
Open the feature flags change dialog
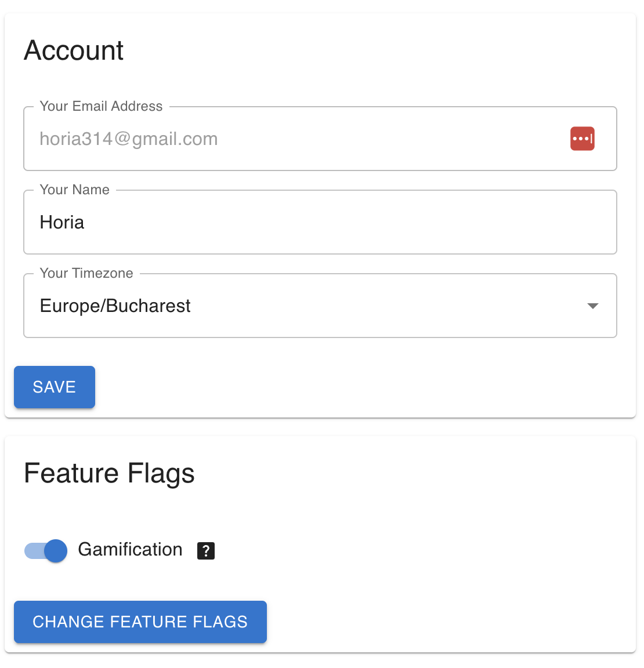(140, 622)
